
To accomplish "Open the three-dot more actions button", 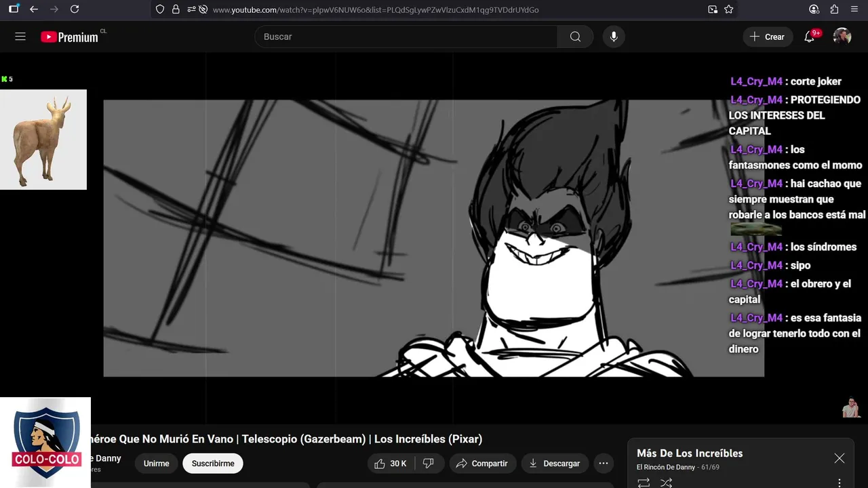I will (x=604, y=464).
